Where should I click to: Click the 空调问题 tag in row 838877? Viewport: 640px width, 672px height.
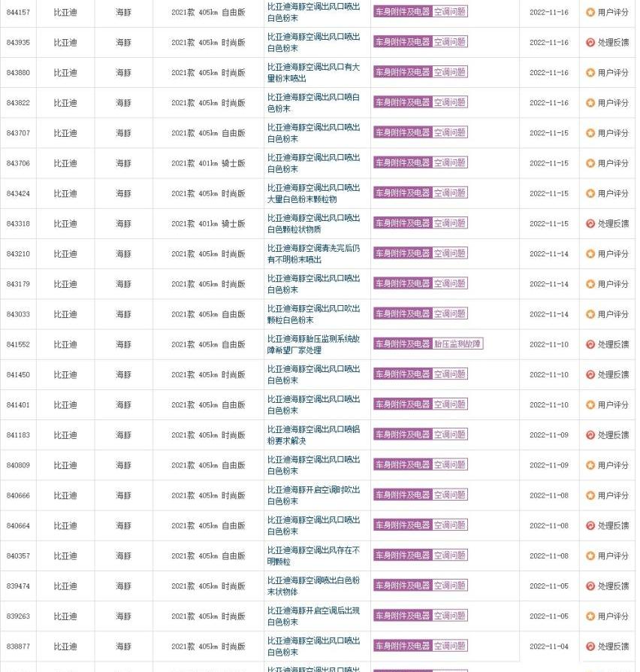point(450,646)
